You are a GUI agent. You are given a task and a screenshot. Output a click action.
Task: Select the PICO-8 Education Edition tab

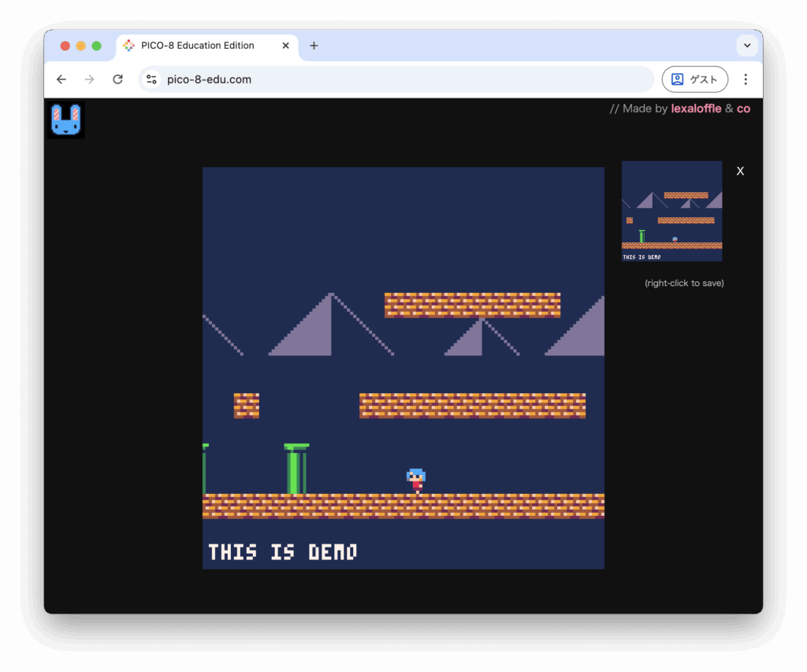[x=197, y=46]
